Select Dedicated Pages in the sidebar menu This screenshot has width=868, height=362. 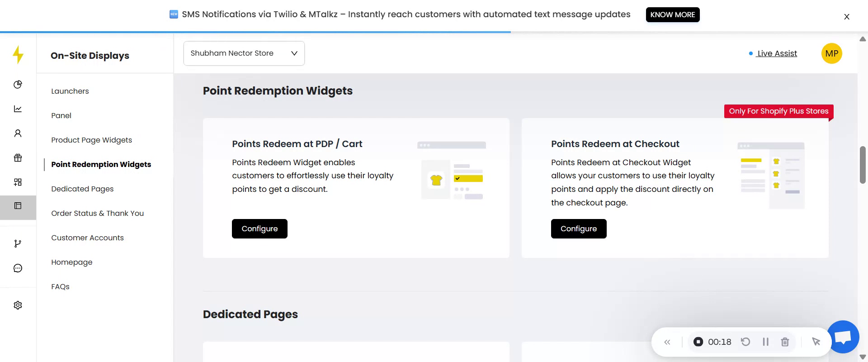click(x=82, y=189)
